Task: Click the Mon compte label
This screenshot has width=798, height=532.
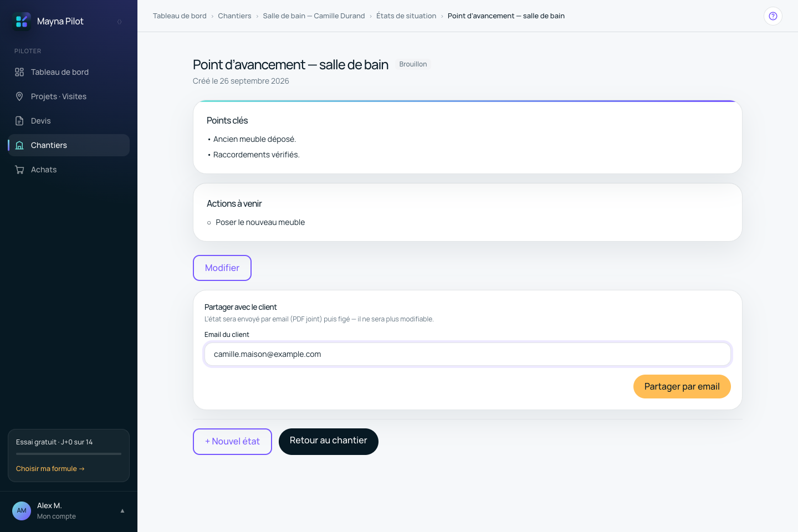Action: (x=57, y=516)
